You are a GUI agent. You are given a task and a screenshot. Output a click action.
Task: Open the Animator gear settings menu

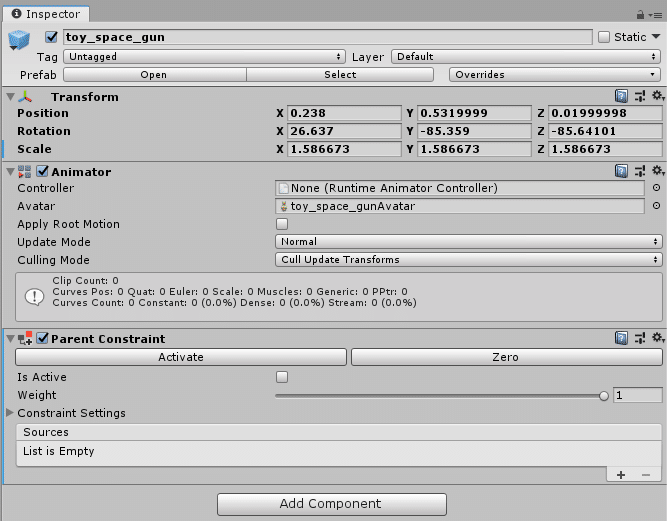(658, 171)
